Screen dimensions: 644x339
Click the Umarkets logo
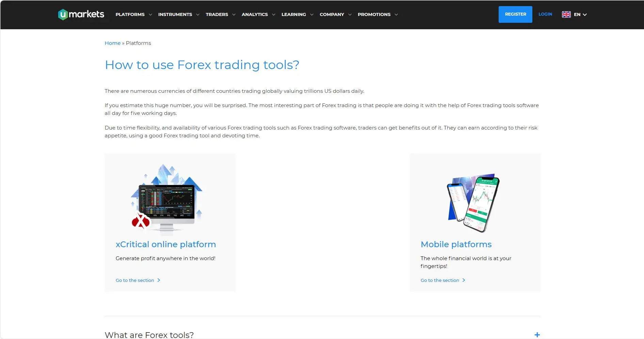tap(81, 14)
